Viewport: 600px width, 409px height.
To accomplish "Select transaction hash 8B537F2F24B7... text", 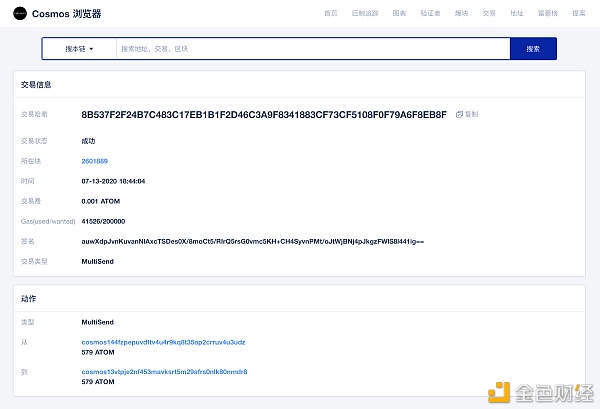I will coord(264,114).
